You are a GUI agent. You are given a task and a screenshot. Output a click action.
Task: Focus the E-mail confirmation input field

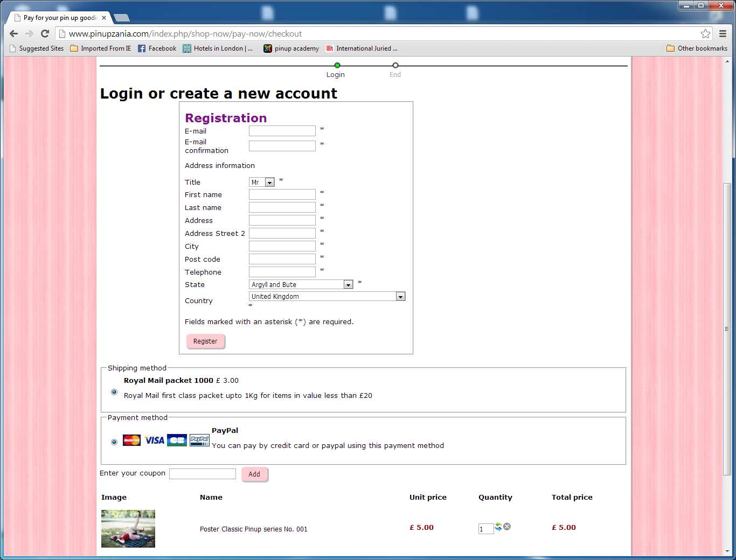pyautogui.click(x=282, y=146)
